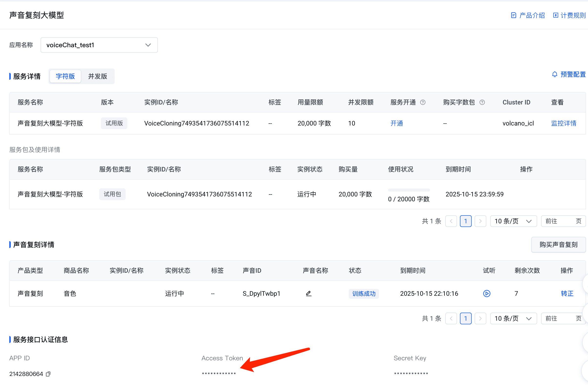Click the 购买声音复刻 button
Image resolution: width=588 pixels, height=385 pixels.
point(558,245)
